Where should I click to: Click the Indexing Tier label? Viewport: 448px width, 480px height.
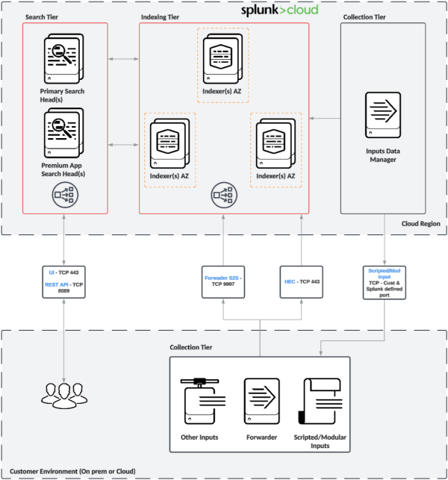(160, 17)
